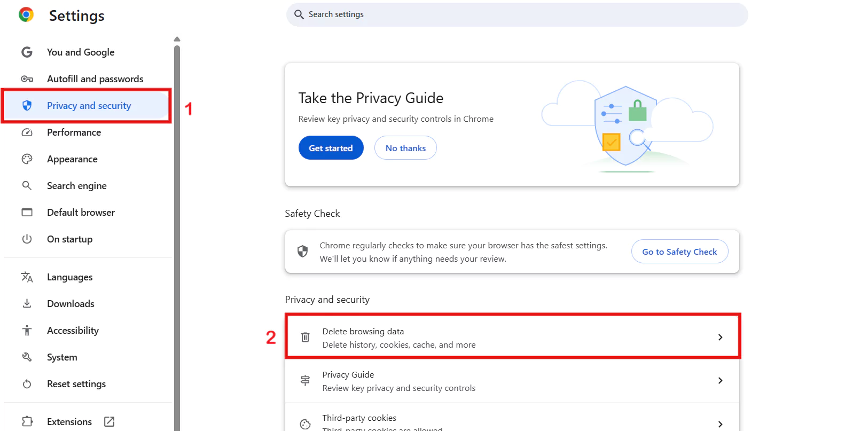
Task: Click the Search settings input field
Action: click(517, 14)
